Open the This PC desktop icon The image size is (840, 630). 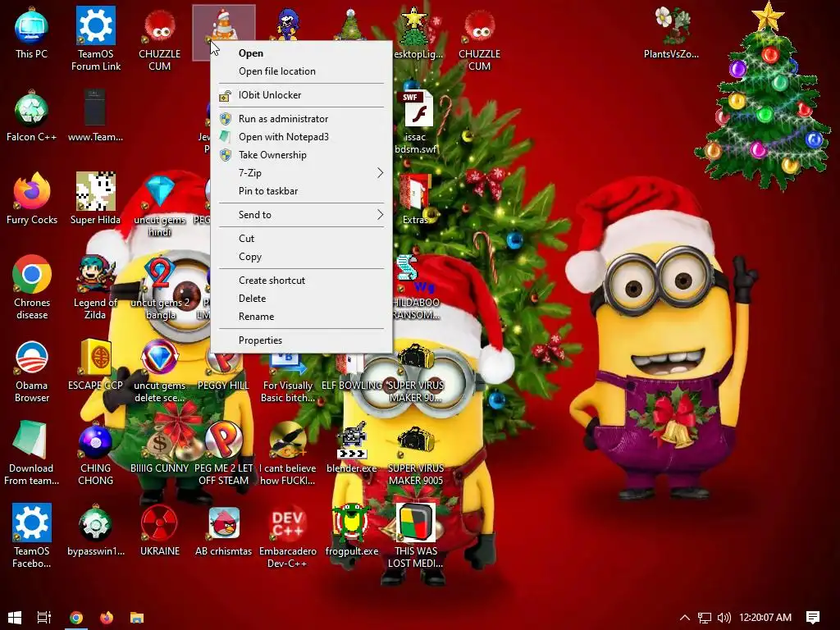32,33
